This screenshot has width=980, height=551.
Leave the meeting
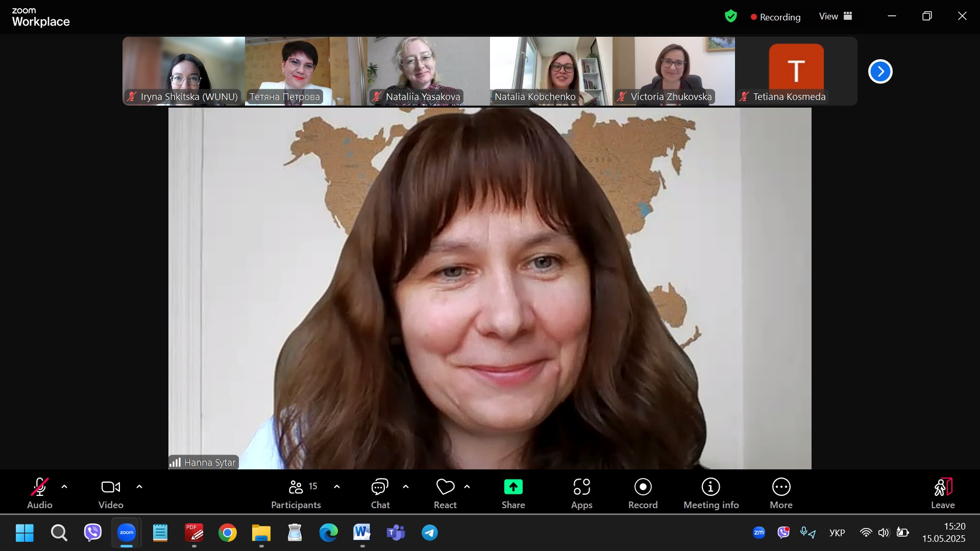pos(943,493)
